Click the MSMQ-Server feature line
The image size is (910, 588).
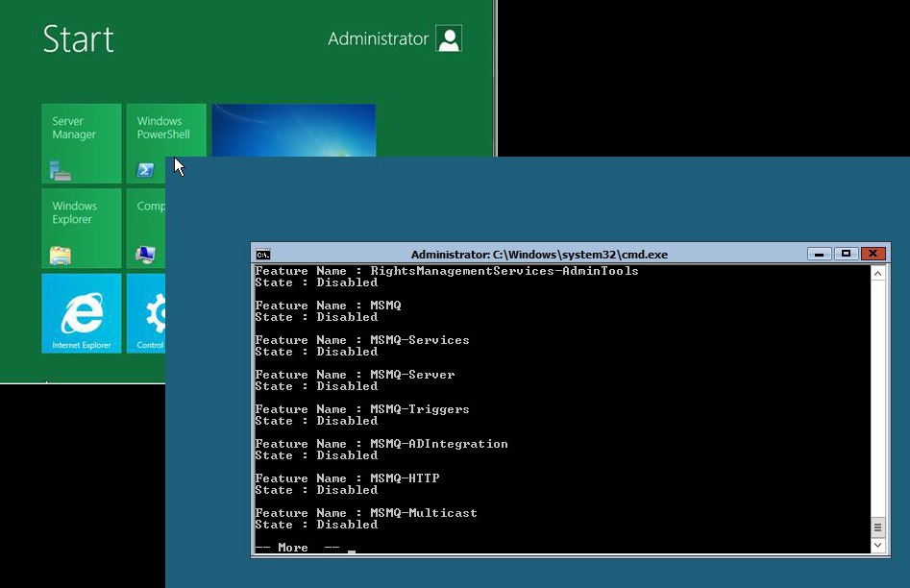(x=356, y=375)
